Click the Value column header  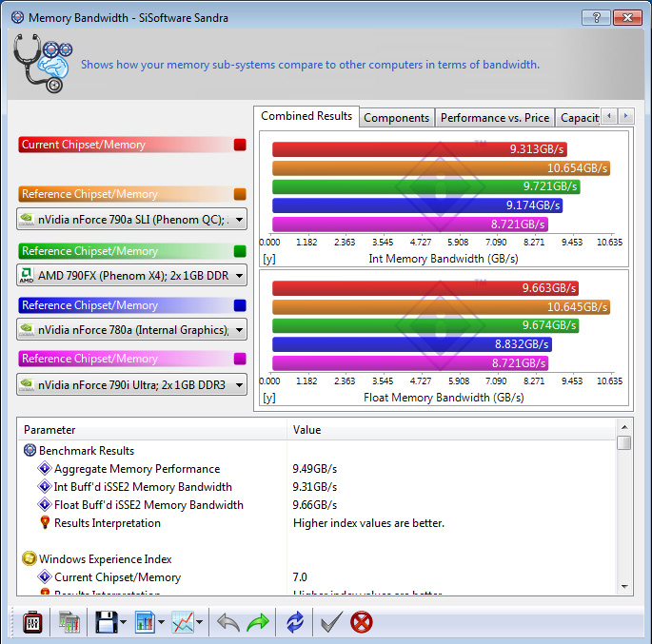(451, 430)
